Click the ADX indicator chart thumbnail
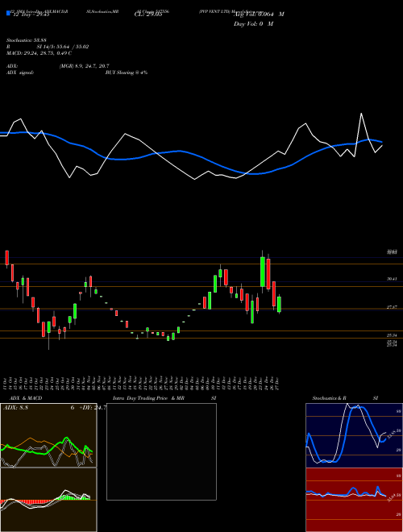 (48, 435)
